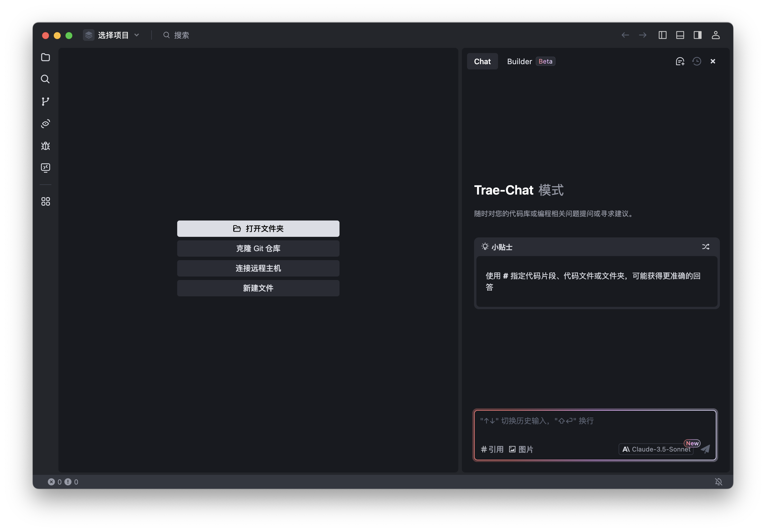
Task: Open the Search sidebar icon
Action: 45,79
